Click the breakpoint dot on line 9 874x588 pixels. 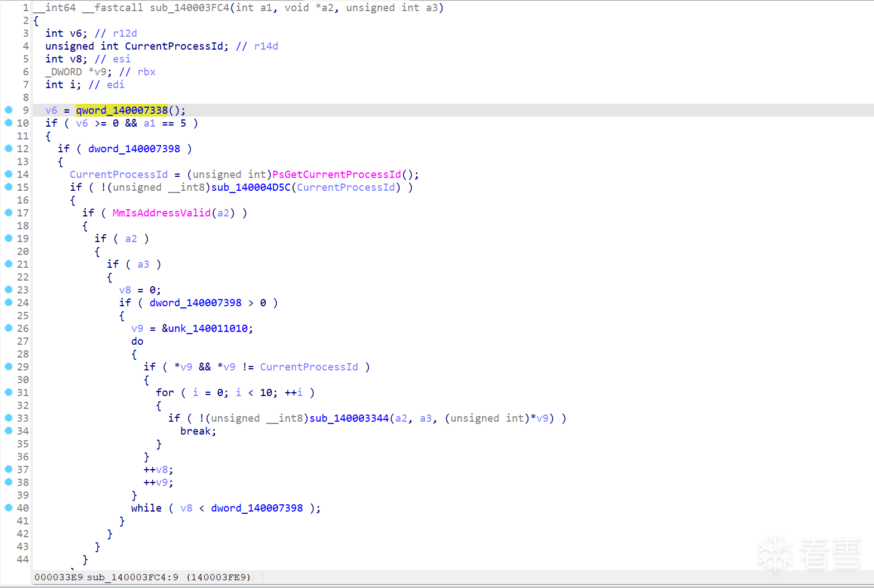pos(8,110)
